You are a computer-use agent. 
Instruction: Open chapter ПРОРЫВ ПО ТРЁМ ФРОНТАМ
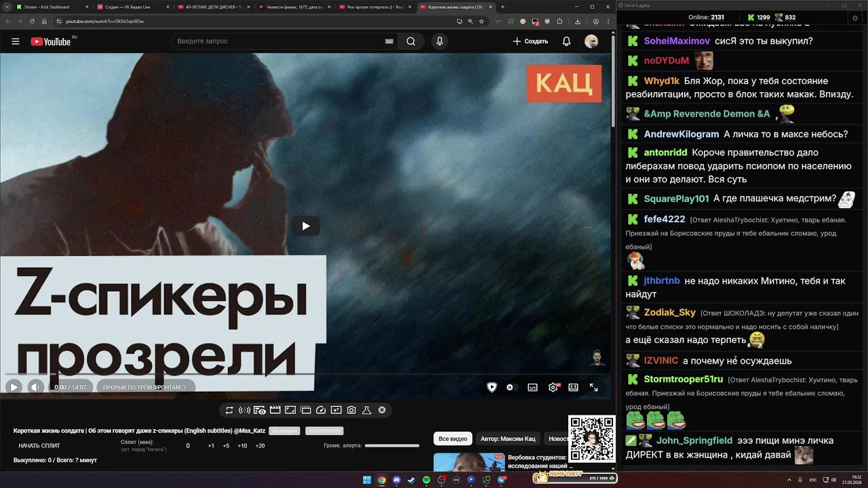coord(145,387)
